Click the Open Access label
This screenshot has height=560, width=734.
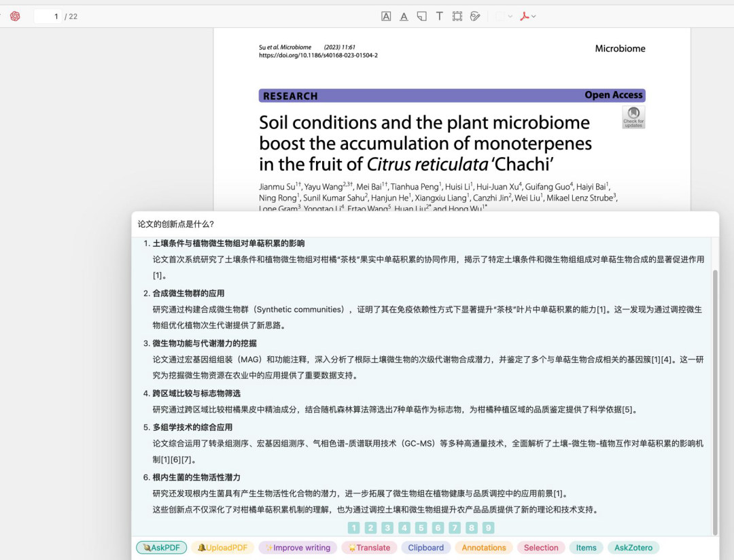613,95
